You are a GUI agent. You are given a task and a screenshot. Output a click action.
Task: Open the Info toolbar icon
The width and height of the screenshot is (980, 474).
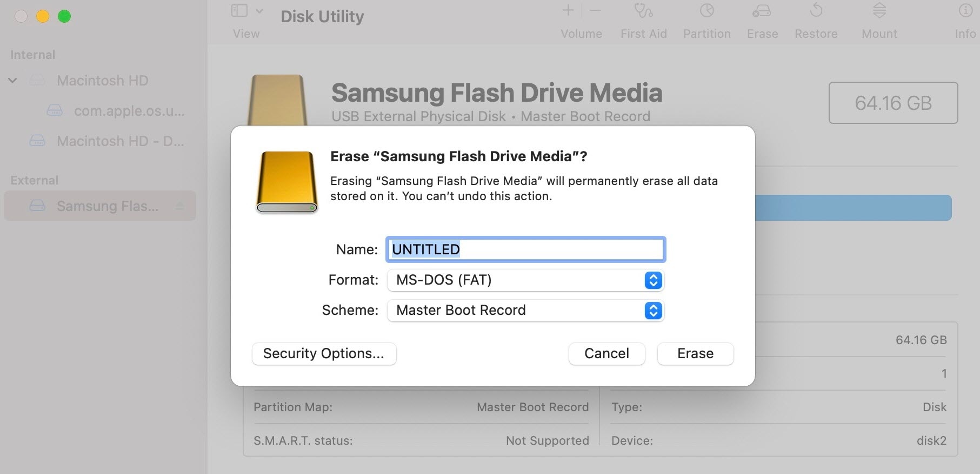[965, 10]
